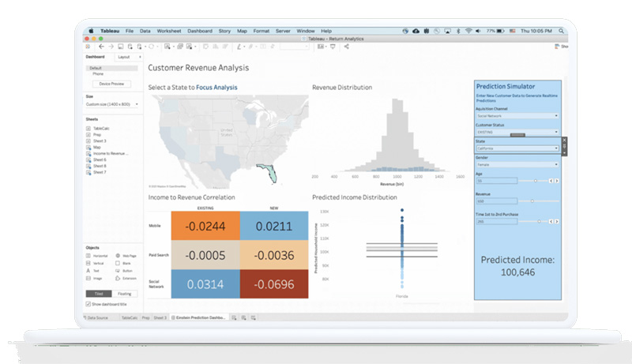
Task: Open the Aquisition Channel dropdown
Action: [517, 116]
